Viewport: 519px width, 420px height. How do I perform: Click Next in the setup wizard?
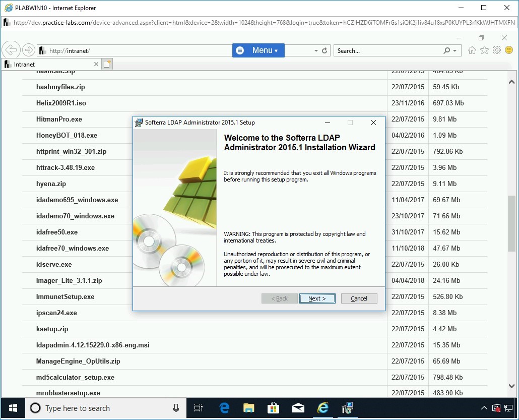click(x=317, y=298)
